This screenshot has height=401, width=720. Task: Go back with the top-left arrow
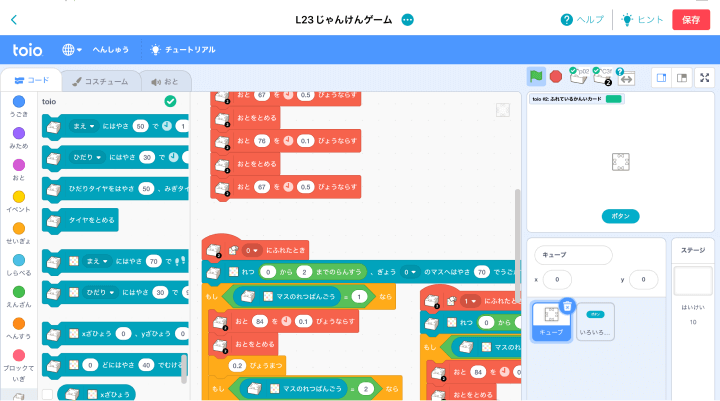[14, 20]
